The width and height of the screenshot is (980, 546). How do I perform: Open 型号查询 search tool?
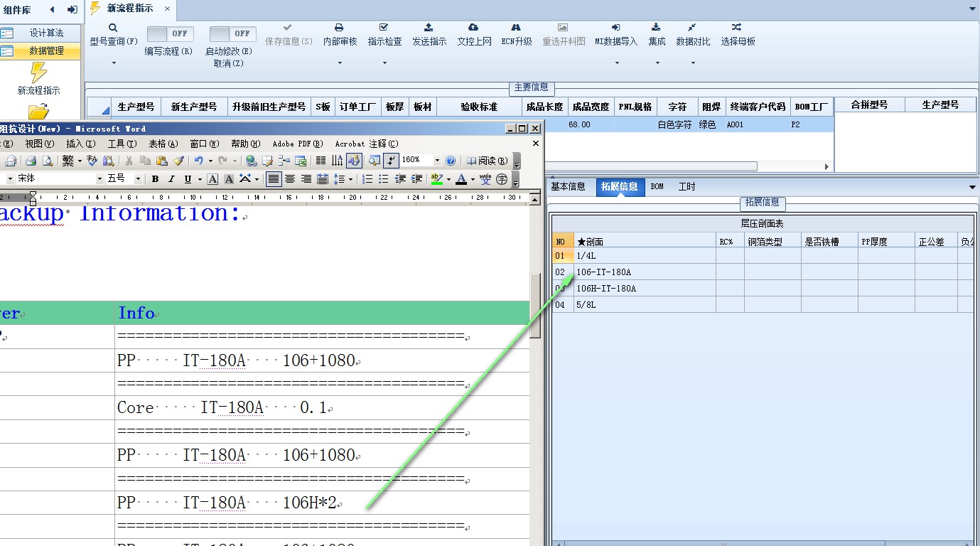114,34
